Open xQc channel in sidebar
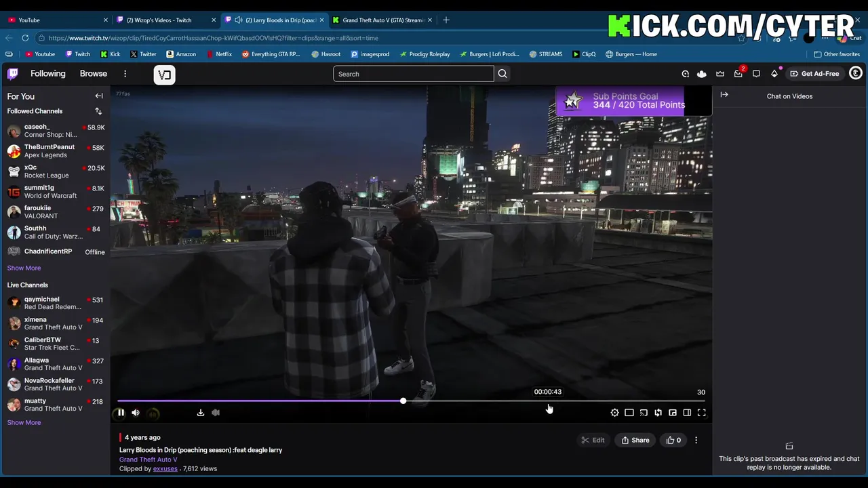Viewport: 868px width, 488px height. pyautogui.click(x=56, y=171)
